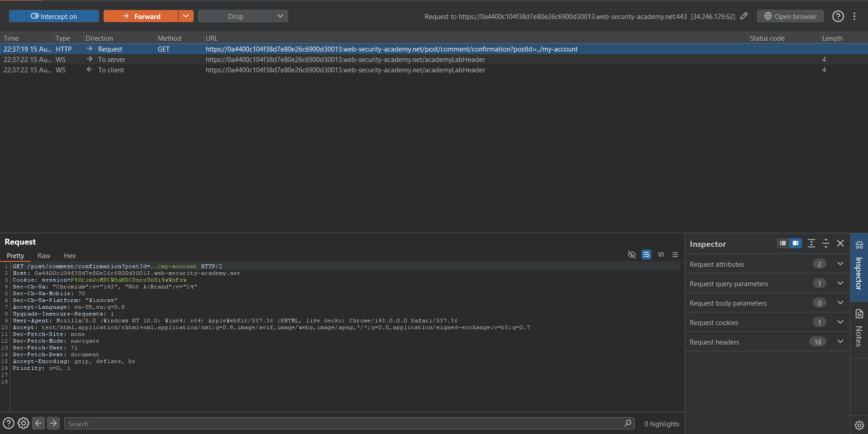Select Inspector right layout icon

[x=795, y=243]
